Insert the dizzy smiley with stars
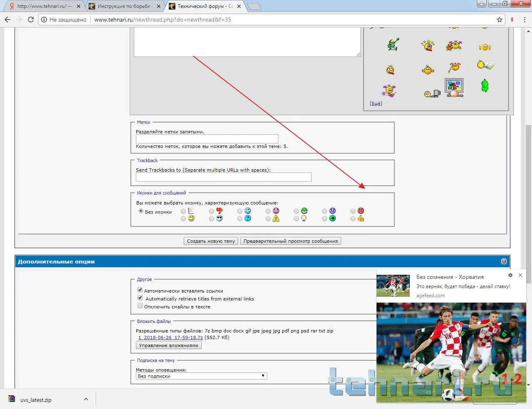Image resolution: width=532 pixels, height=409 pixels. click(x=428, y=45)
